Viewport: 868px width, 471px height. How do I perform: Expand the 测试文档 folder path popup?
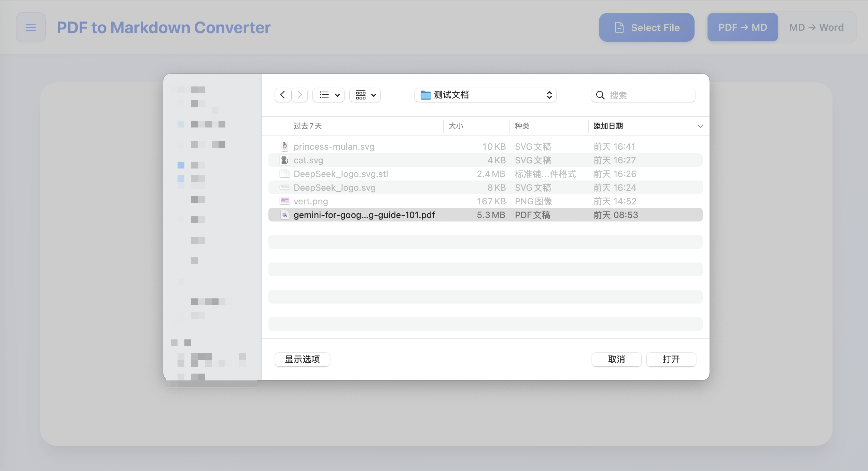485,95
